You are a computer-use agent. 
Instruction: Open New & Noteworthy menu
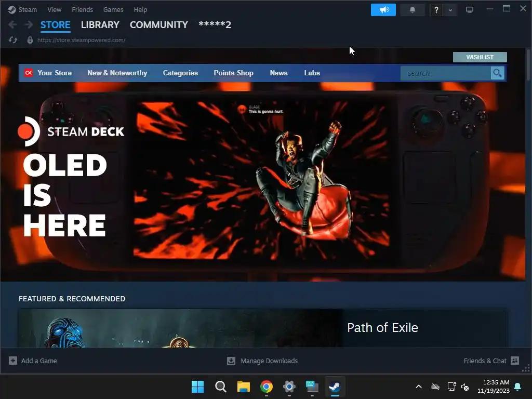(x=117, y=73)
